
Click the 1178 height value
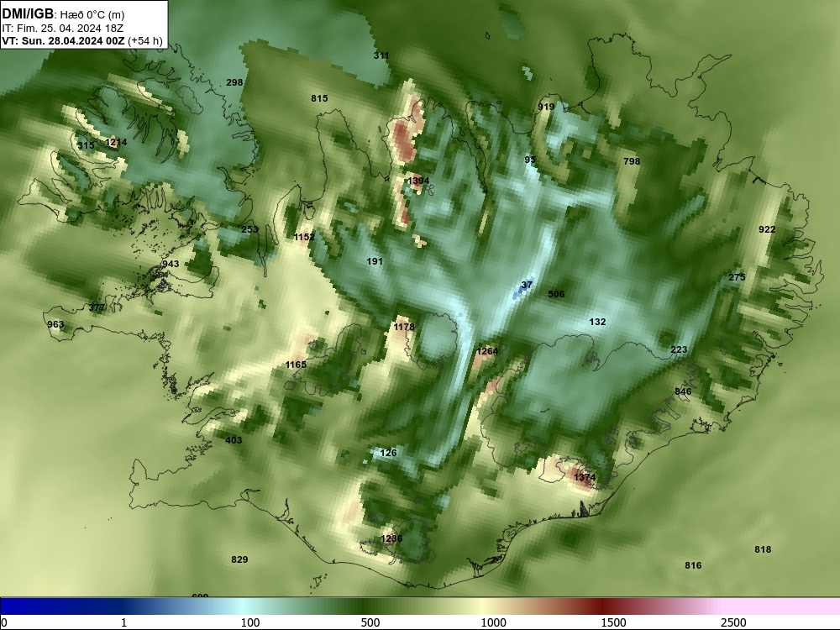(404, 328)
